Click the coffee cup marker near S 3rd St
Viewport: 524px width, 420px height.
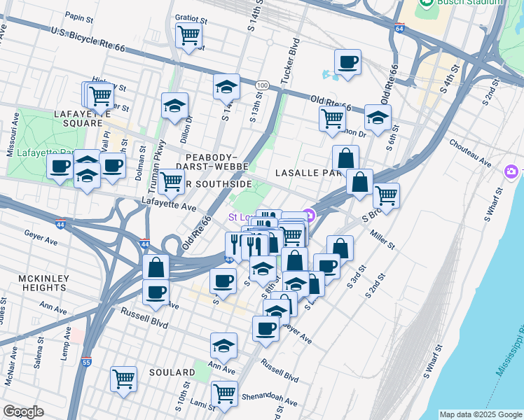(x=327, y=266)
